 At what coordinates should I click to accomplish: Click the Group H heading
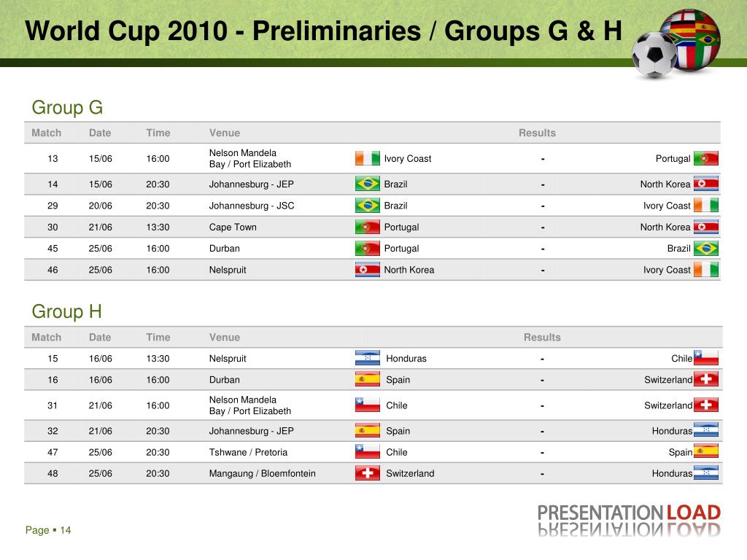point(66,312)
